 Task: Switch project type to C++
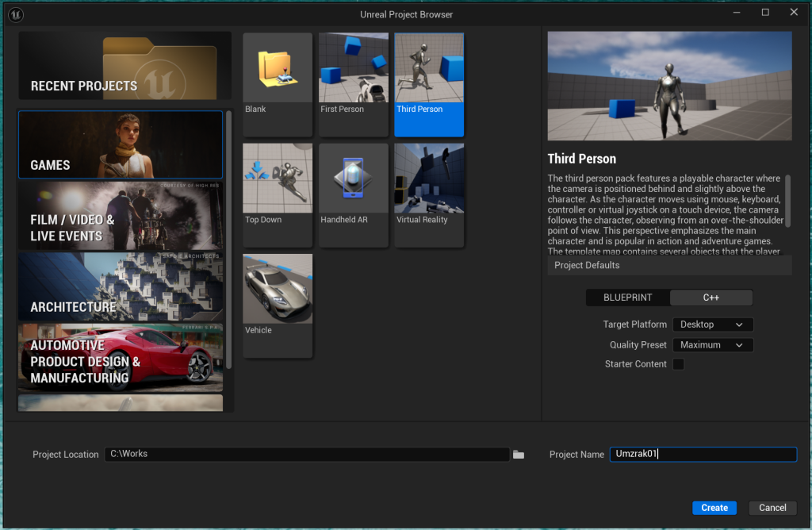point(711,298)
